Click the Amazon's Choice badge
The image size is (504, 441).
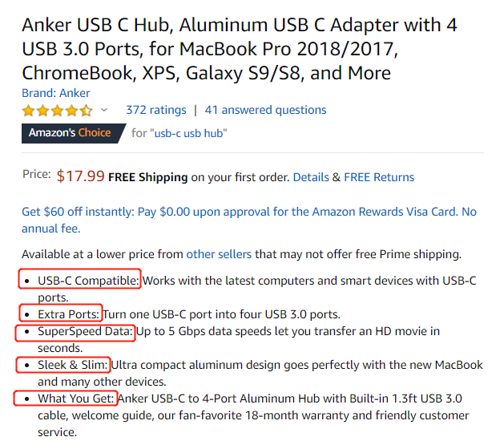click(x=70, y=132)
